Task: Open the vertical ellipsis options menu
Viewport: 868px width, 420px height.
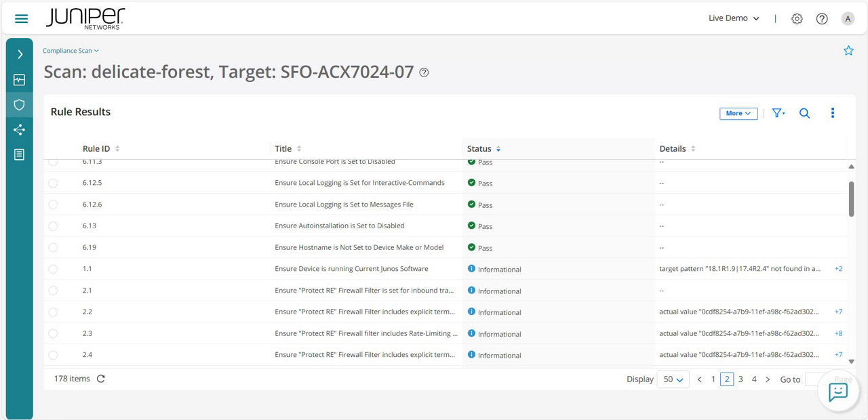Action: tap(833, 113)
